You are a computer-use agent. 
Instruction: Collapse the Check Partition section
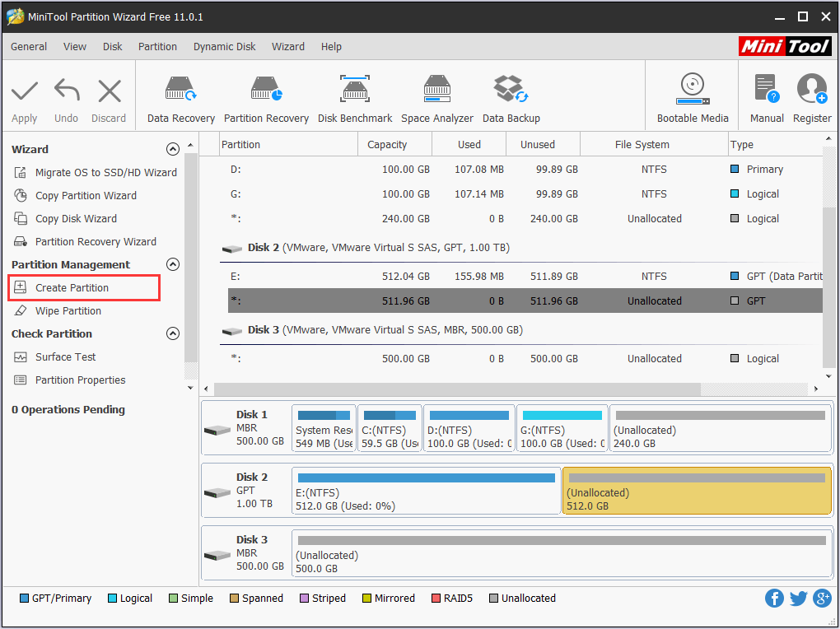click(173, 333)
